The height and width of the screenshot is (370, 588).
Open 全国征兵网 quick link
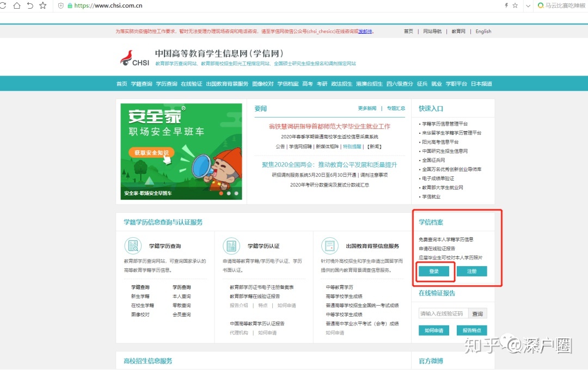coord(433,160)
